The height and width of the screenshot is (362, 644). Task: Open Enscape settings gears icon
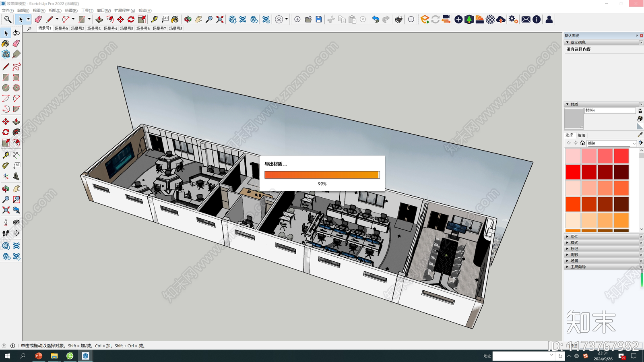click(513, 19)
